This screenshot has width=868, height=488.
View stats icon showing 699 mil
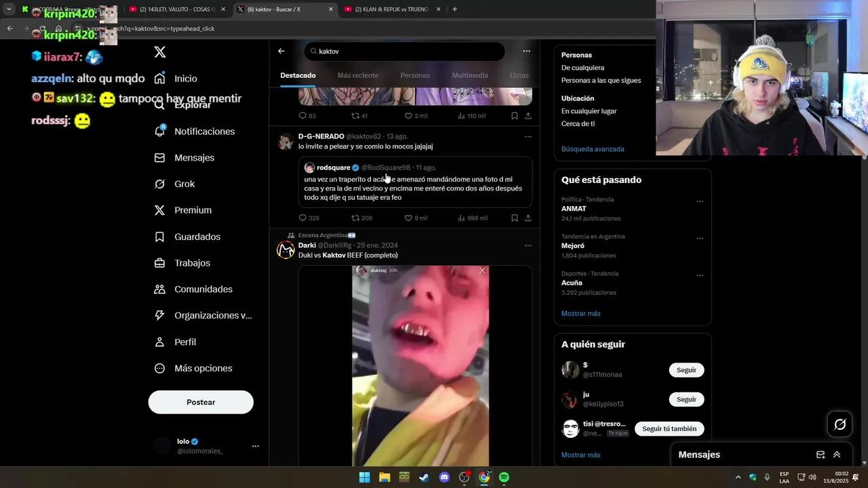[x=461, y=218]
